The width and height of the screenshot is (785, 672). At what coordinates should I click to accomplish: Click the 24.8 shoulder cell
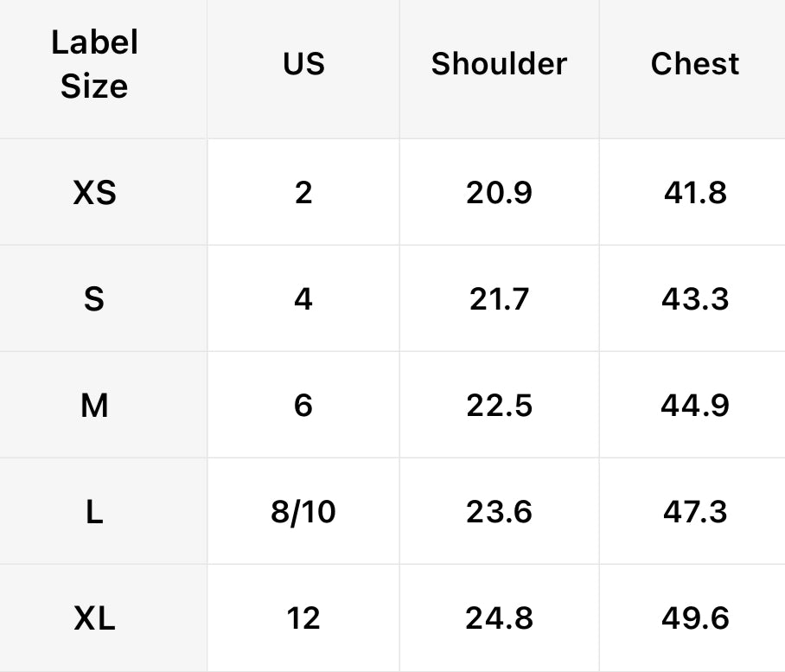pyautogui.click(x=499, y=618)
